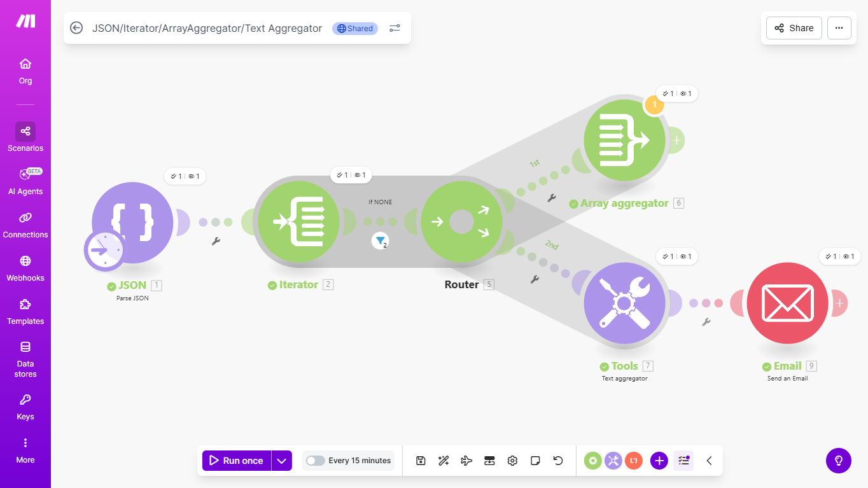868x488 pixels.
Task: Open the Email module node
Action: pyautogui.click(x=788, y=303)
